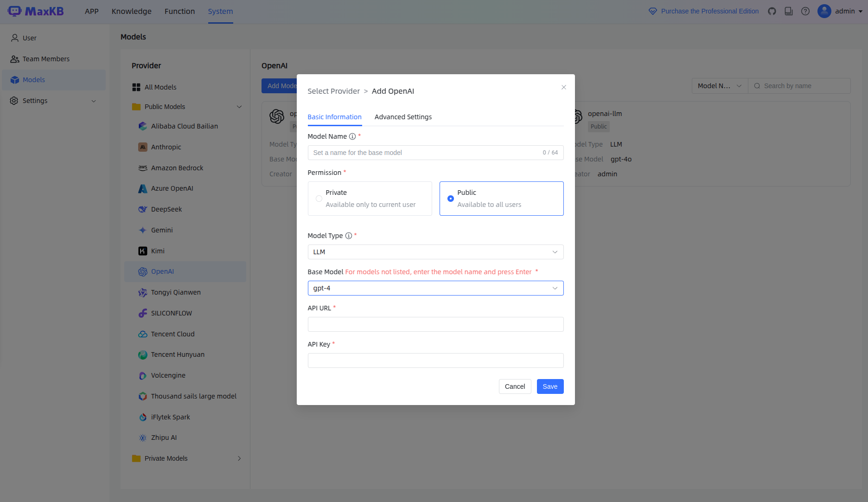Select the Tencent Hunyuan icon
The image size is (868, 502).
[143, 354]
